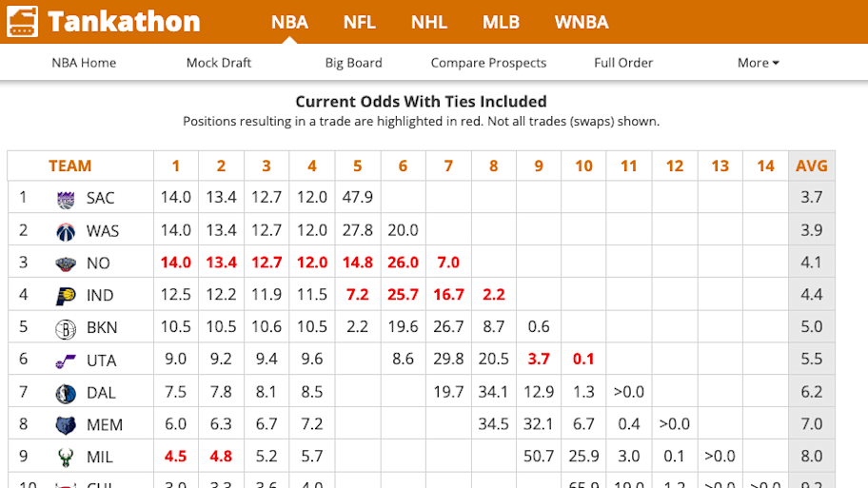868x488 pixels.
Task: Open the Big Board page
Action: click(353, 63)
